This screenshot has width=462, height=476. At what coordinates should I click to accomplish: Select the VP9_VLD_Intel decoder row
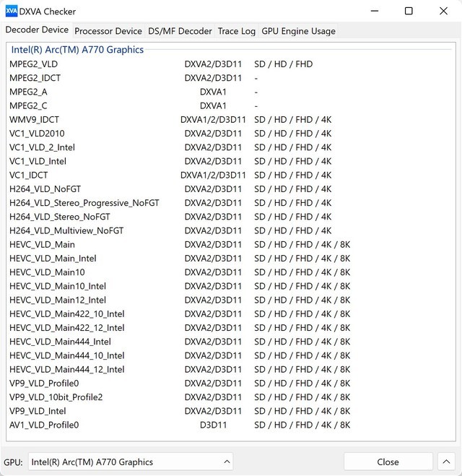click(230, 411)
